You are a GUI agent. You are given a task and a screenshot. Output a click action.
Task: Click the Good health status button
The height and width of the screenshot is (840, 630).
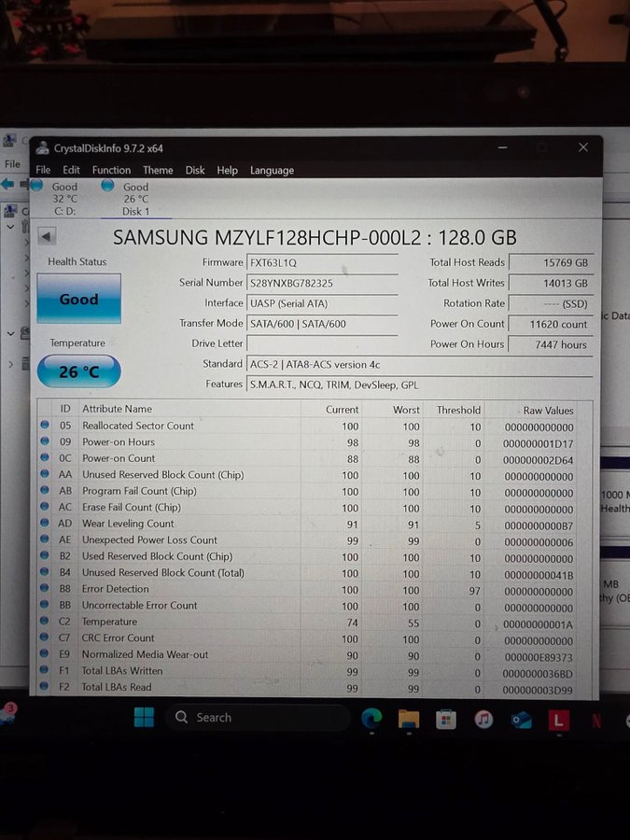(x=78, y=300)
